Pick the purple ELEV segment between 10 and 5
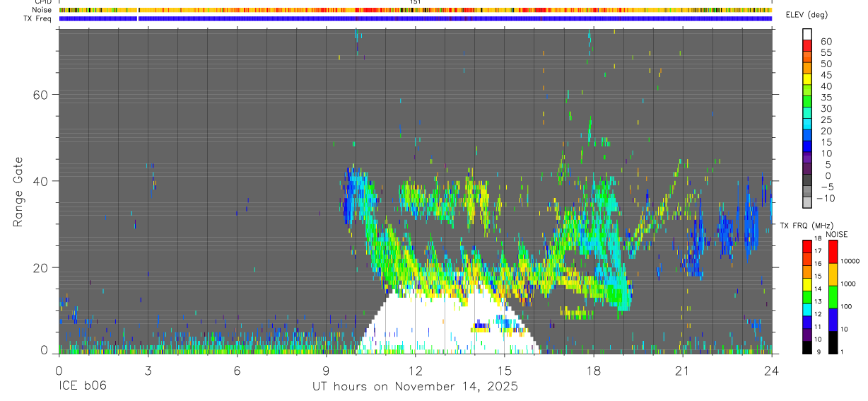Viewport: 868px width, 401px height. [807, 158]
